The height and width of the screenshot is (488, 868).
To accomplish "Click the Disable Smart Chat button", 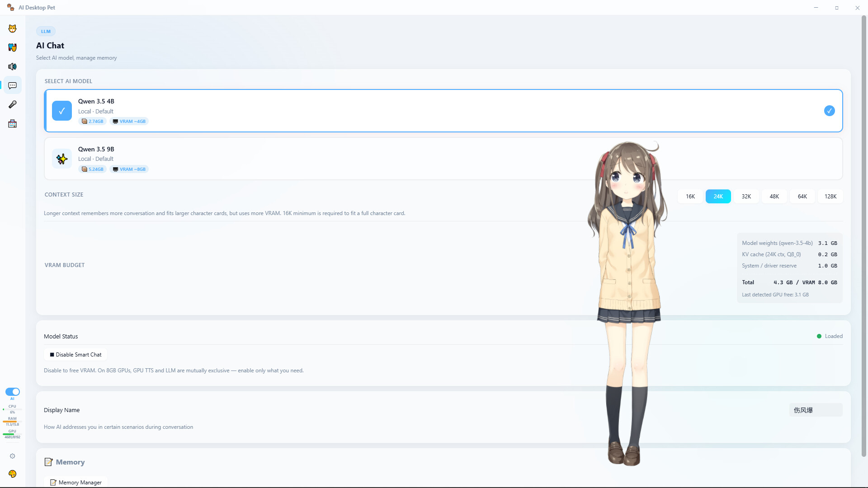I will click(x=75, y=355).
